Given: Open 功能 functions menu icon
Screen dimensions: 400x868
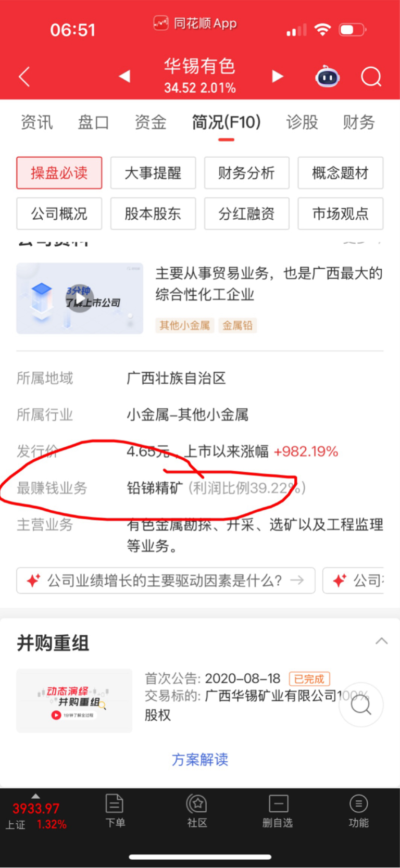Looking at the screenshot, I should (358, 811).
